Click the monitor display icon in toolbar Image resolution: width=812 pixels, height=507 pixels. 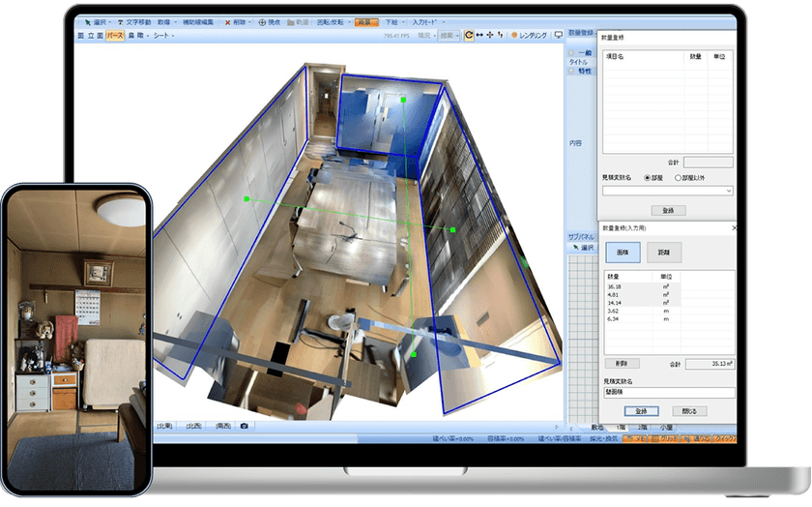[x=558, y=36]
